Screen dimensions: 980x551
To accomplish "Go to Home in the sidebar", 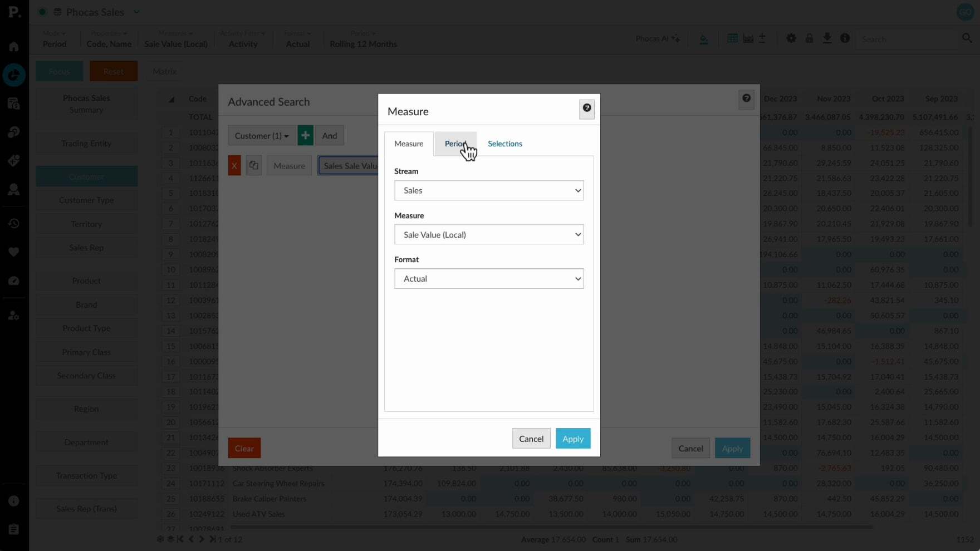I will click(14, 46).
